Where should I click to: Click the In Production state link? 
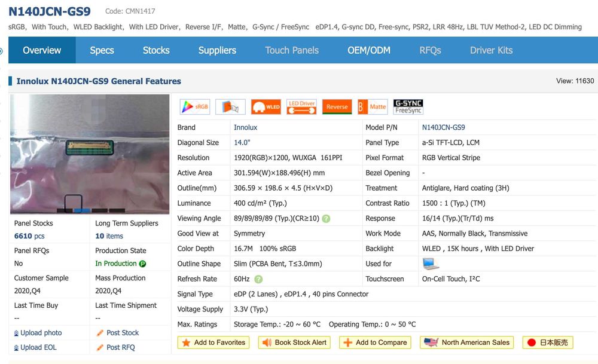[x=116, y=264]
